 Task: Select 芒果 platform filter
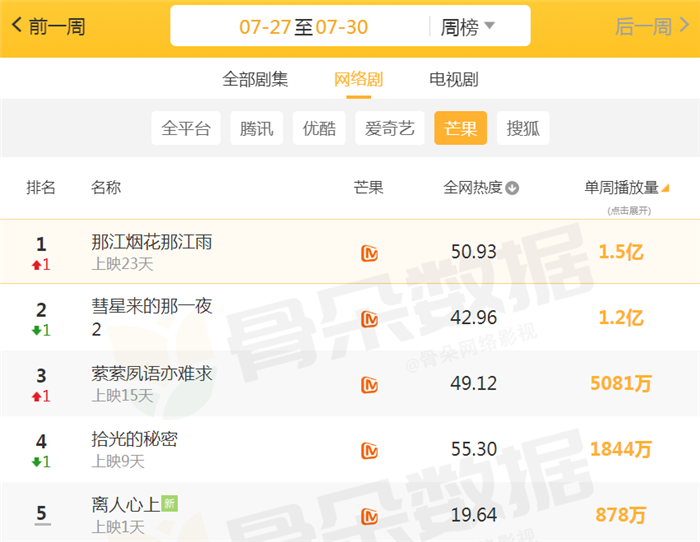tap(460, 128)
